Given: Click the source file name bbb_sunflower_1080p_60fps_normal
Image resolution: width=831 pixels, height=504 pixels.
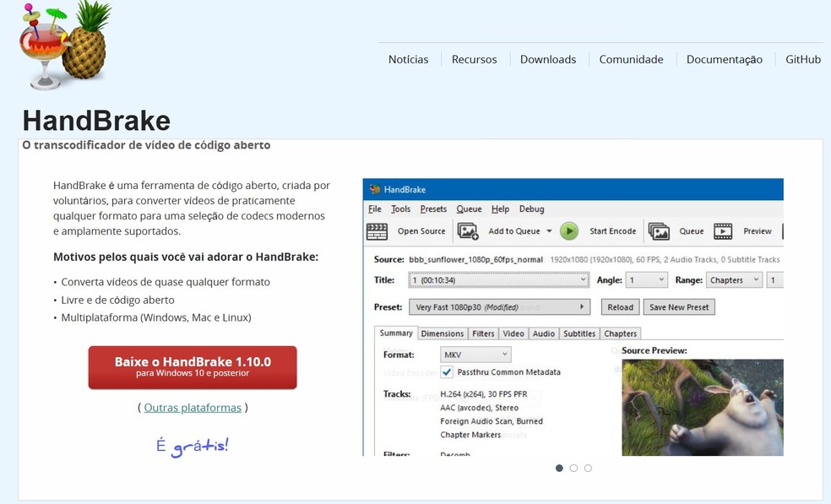Looking at the screenshot, I should pyautogui.click(x=476, y=260).
